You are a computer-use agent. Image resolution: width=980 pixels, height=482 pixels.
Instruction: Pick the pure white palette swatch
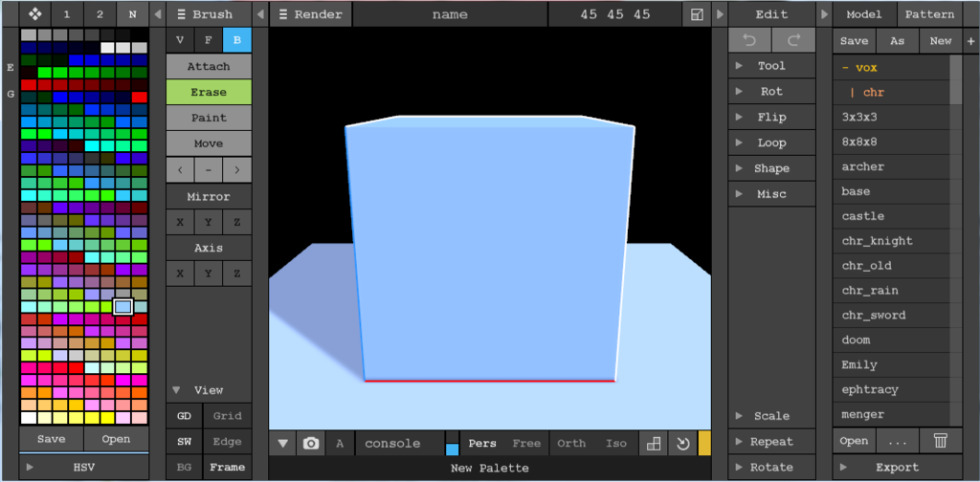click(x=28, y=418)
